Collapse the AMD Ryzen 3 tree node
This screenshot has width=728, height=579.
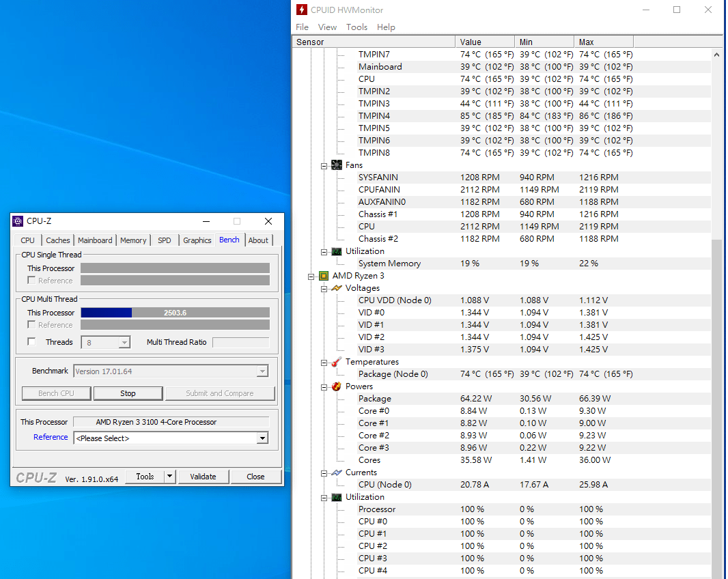[311, 277]
